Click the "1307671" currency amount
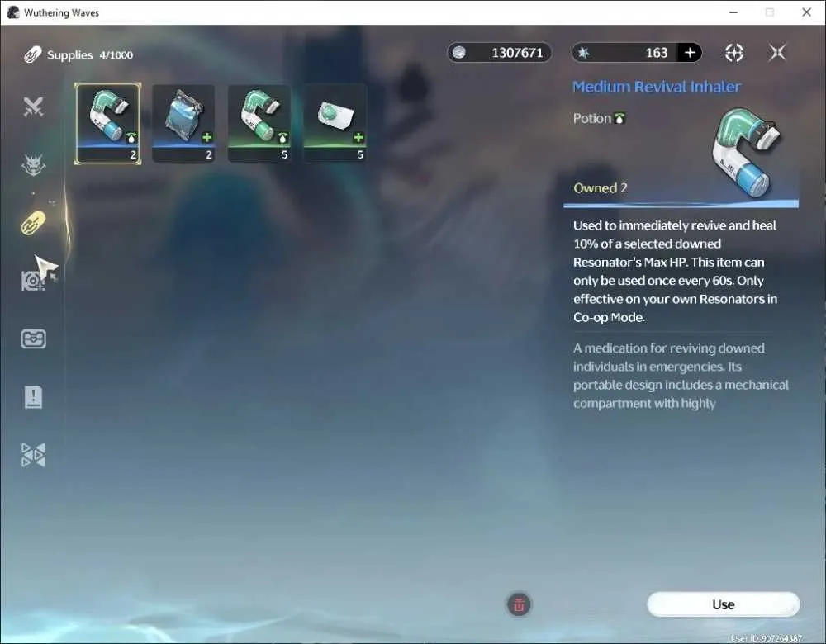 coord(517,53)
